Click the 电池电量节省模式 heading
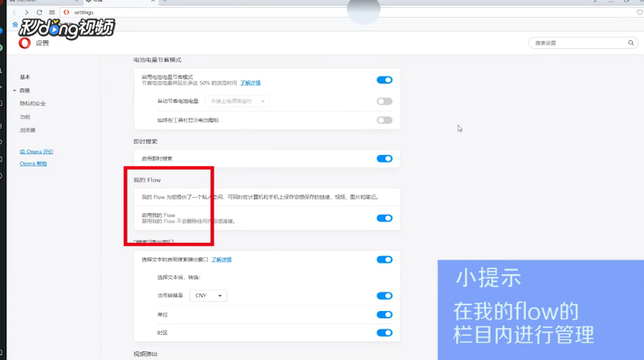The width and height of the screenshot is (644, 360). coord(157,60)
